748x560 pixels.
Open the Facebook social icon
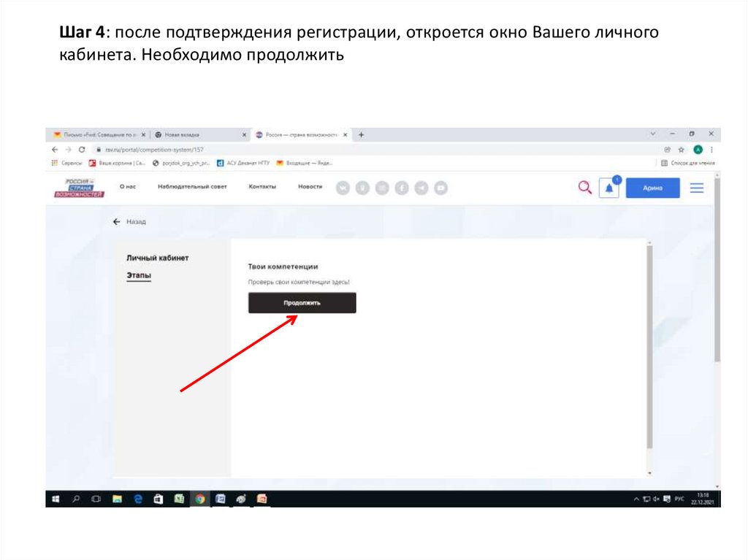click(x=402, y=188)
